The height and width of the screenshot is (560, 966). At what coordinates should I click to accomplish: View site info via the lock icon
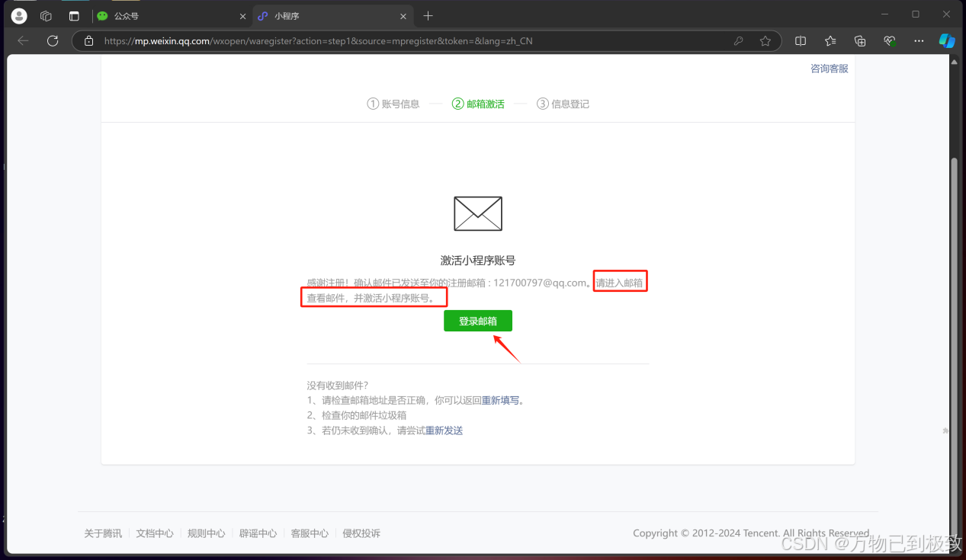(89, 41)
